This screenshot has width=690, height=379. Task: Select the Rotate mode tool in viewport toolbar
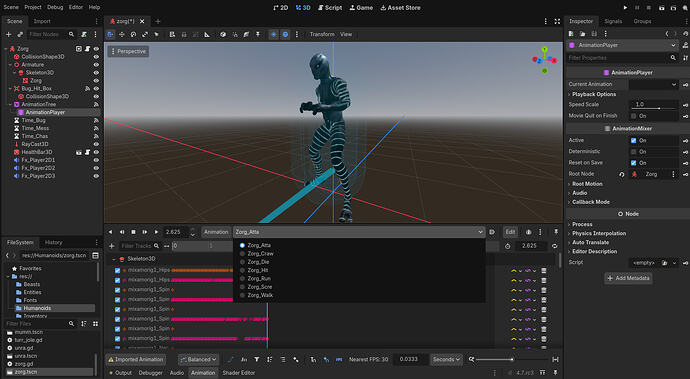133,34
